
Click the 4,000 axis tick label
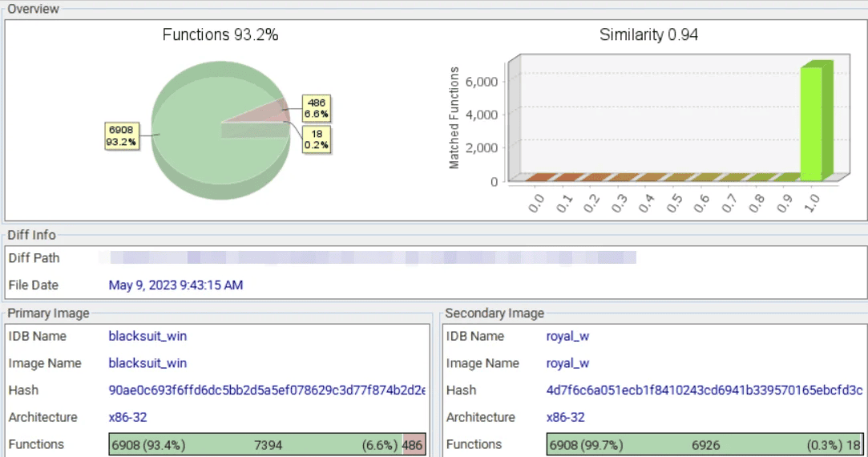click(482, 115)
